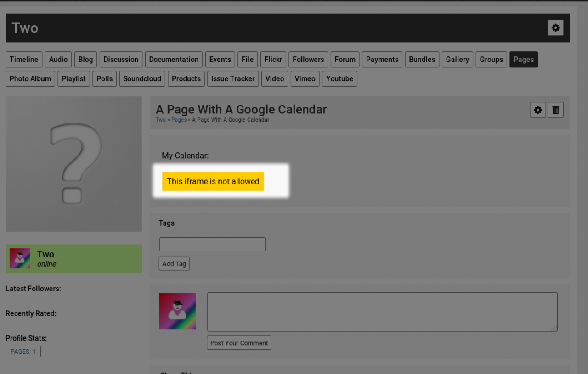Switch to the Gallery tab
588x374 pixels.
tap(457, 60)
